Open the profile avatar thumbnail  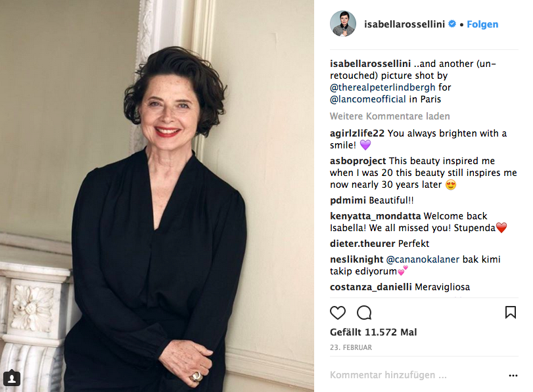click(343, 24)
